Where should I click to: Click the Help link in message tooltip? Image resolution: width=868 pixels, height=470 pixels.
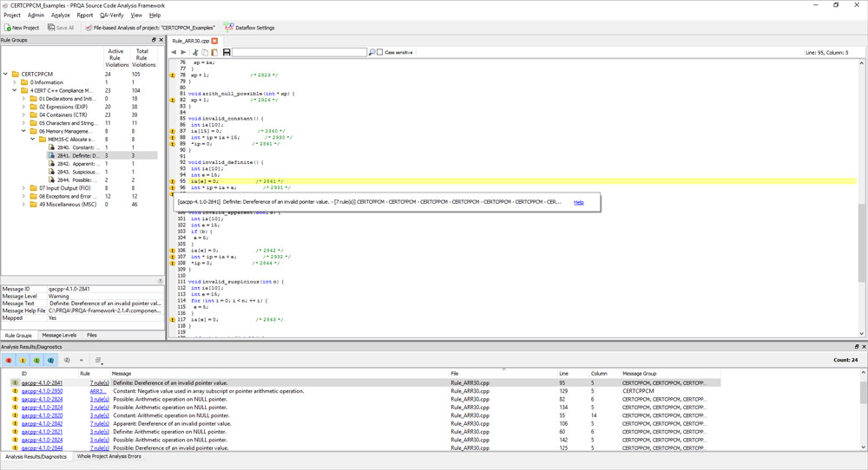point(578,202)
